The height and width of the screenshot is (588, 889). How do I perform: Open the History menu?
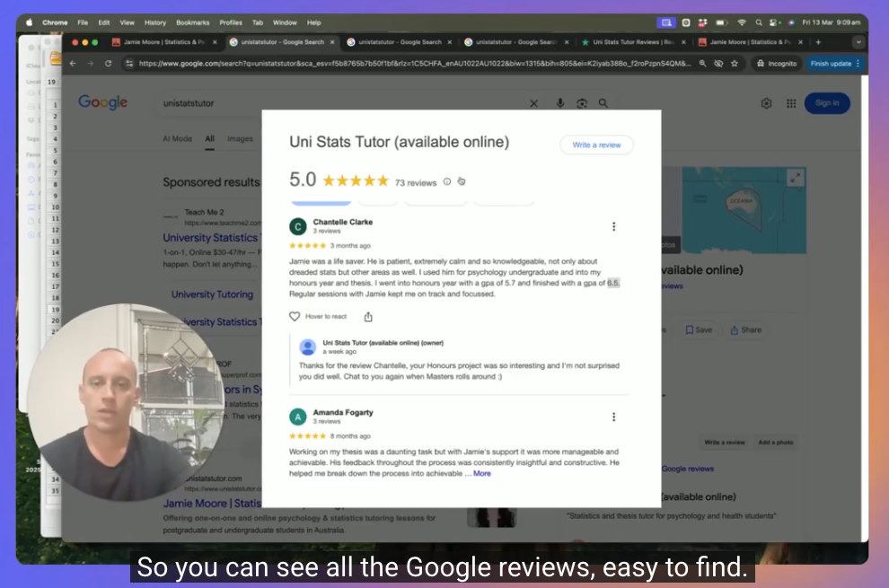coord(154,22)
